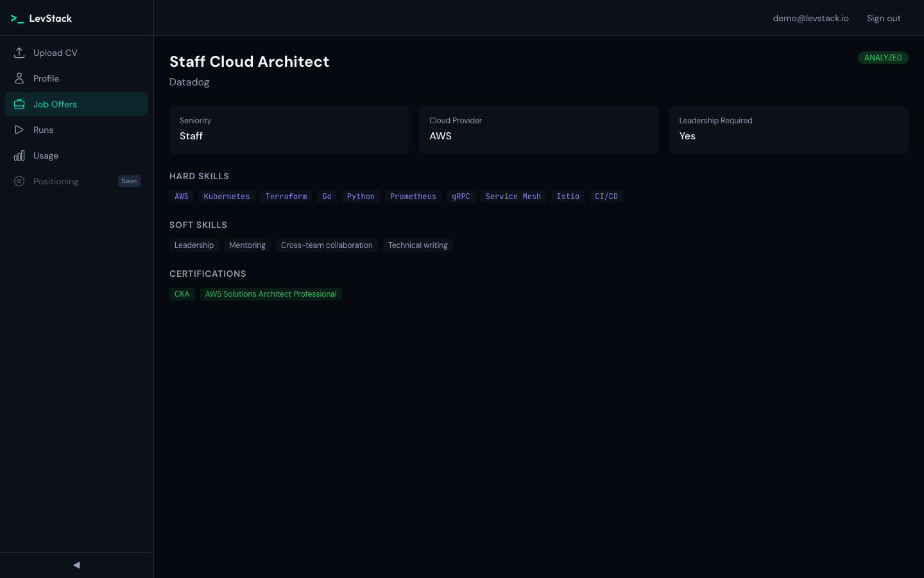Screen dimensions: 924x578
Task: Click the Cloud Provider AWS card
Action: coord(539,130)
